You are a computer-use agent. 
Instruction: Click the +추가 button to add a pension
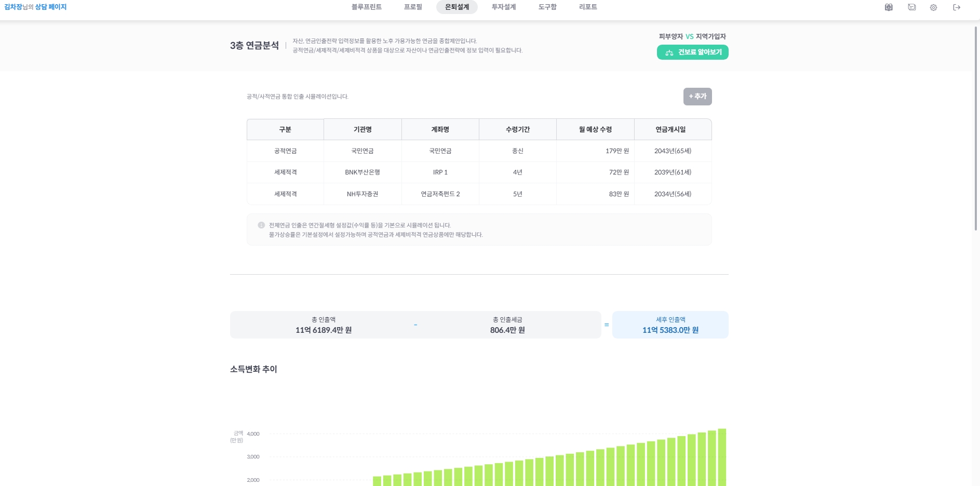click(x=697, y=97)
